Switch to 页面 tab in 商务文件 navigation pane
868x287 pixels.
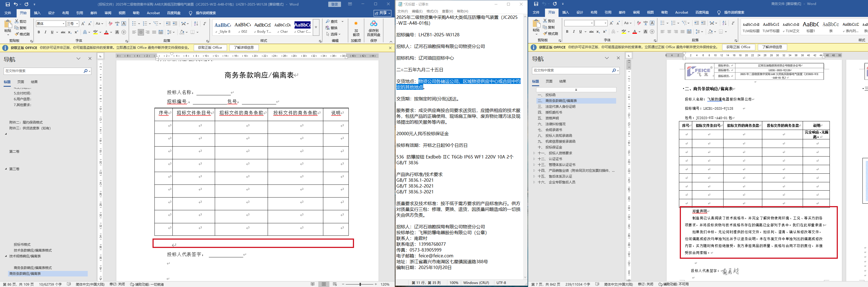549,81
